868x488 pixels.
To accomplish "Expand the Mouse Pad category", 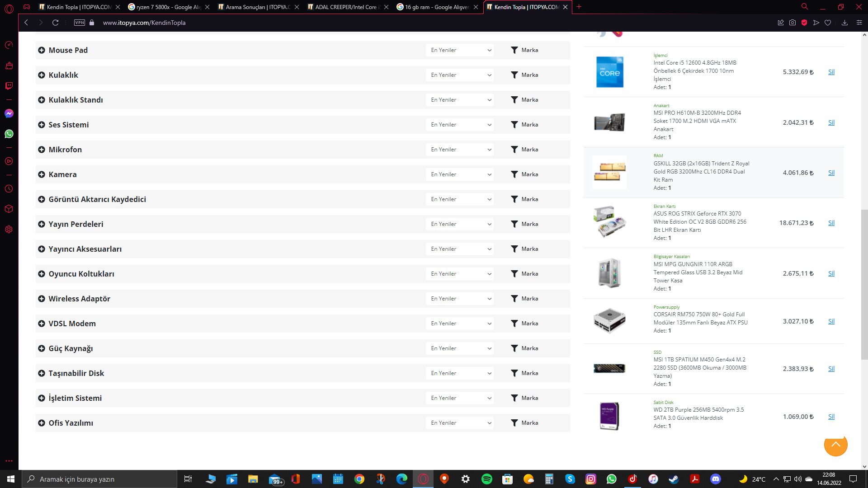I will click(x=42, y=50).
